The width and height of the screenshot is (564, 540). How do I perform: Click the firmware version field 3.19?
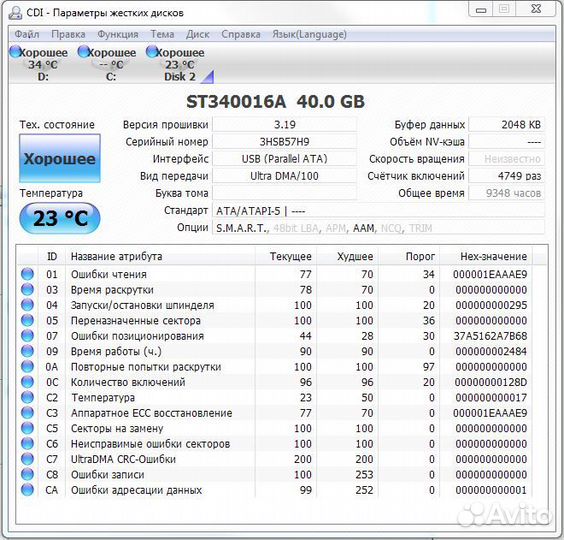(285, 124)
